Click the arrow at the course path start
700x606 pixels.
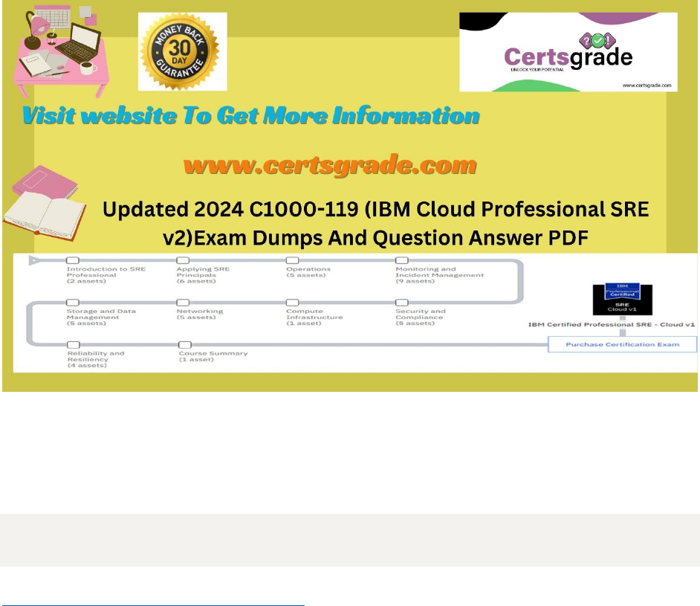pyautogui.click(x=34, y=261)
